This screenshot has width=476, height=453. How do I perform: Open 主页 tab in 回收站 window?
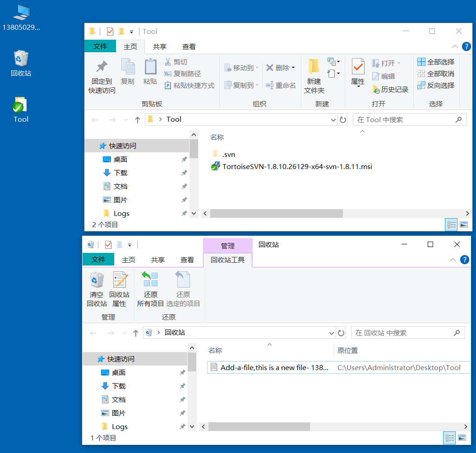click(129, 260)
